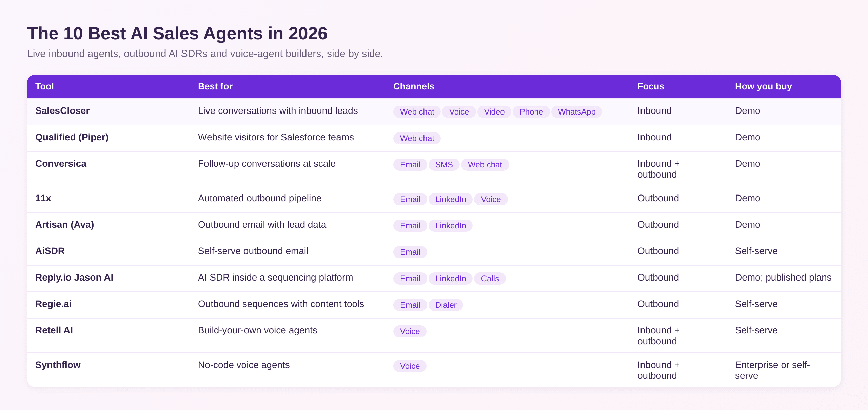Click the 'Focus' column header
Viewport: 868px width, 410px height.
point(651,86)
